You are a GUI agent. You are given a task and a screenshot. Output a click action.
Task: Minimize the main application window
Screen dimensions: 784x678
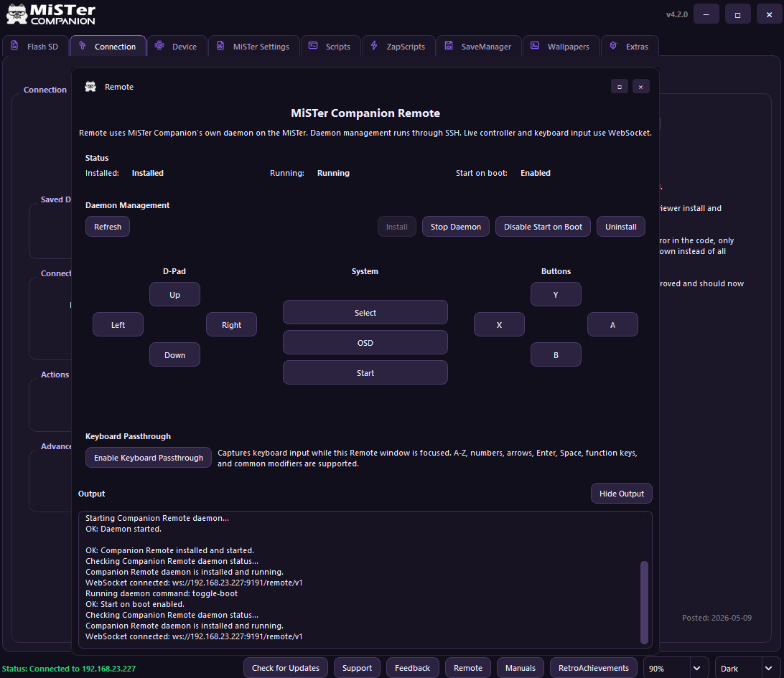706,14
